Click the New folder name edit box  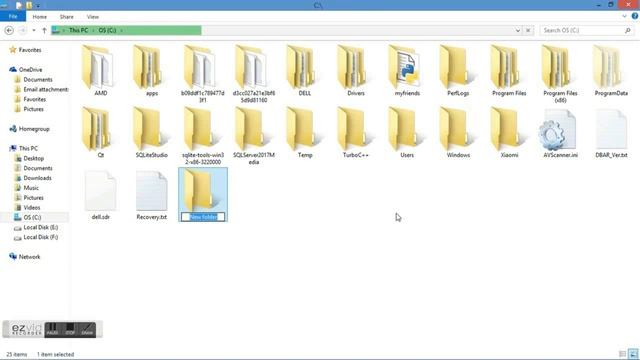(x=203, y=217)
